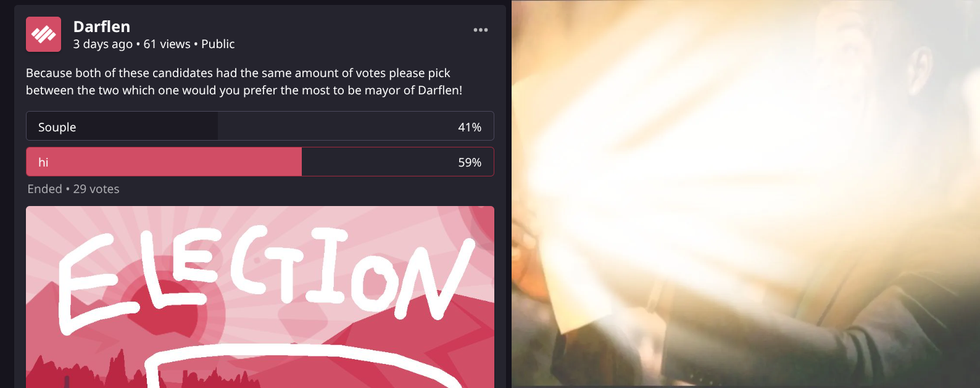980x388 pixels.
Task: Open the pink Election image attachment
Action: [x=260, y=297]
